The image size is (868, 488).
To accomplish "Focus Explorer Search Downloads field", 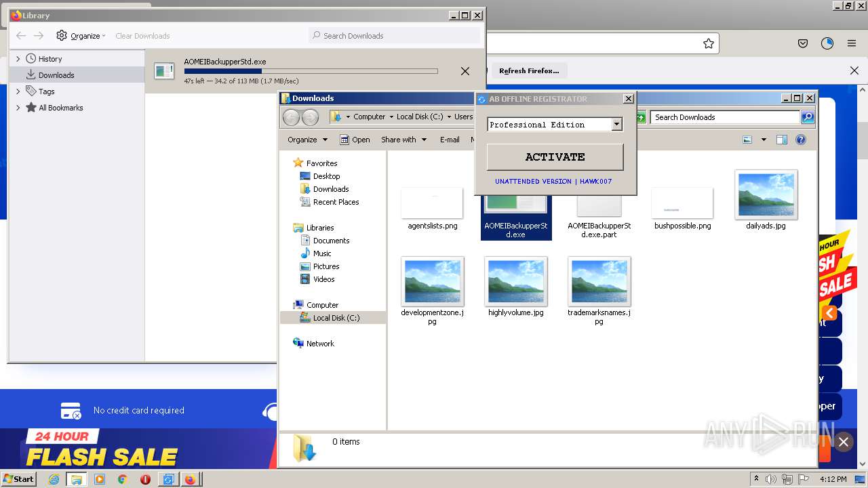I will [x=726, y=117].
